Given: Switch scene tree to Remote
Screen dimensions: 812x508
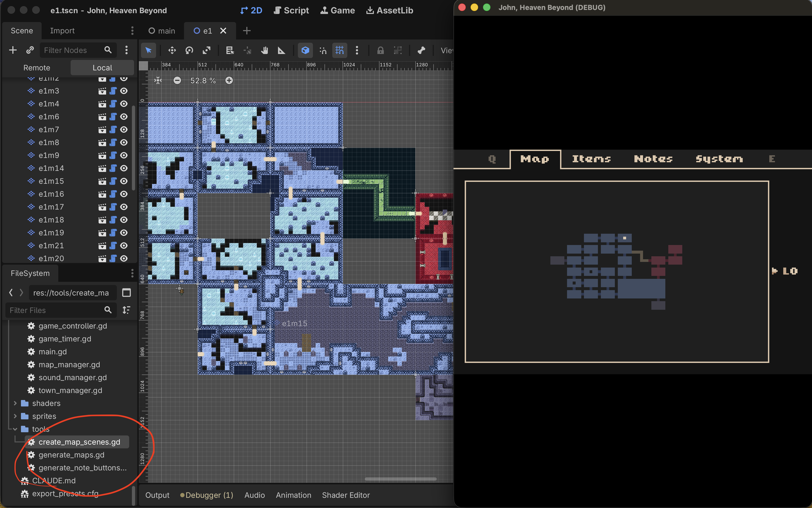Looking at the screenshot, I should 37,67.
